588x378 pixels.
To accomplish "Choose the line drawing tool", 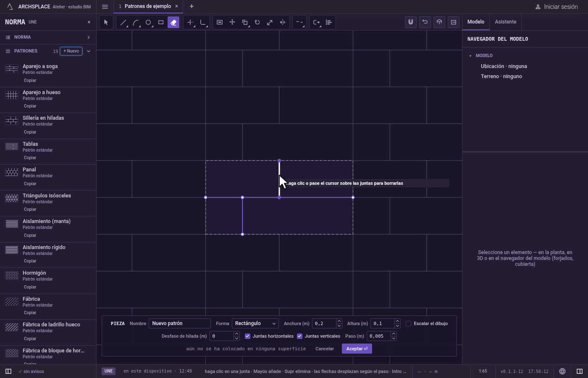I will [123, 22].
